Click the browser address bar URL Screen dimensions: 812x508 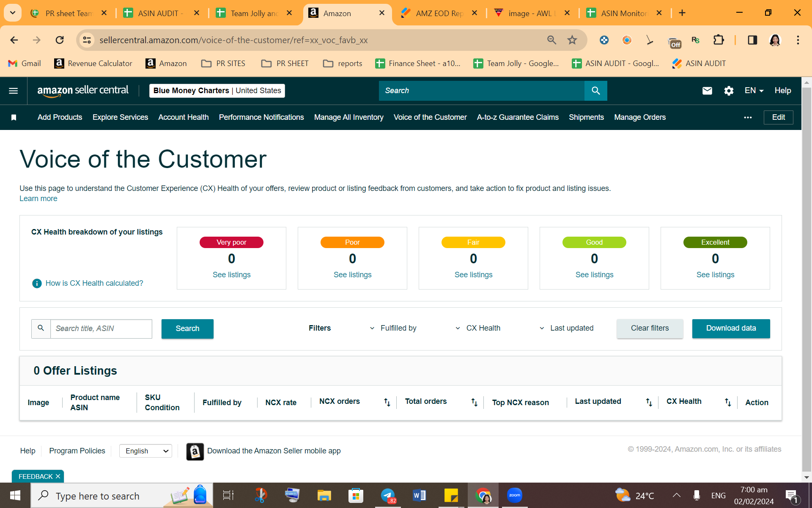233,40
